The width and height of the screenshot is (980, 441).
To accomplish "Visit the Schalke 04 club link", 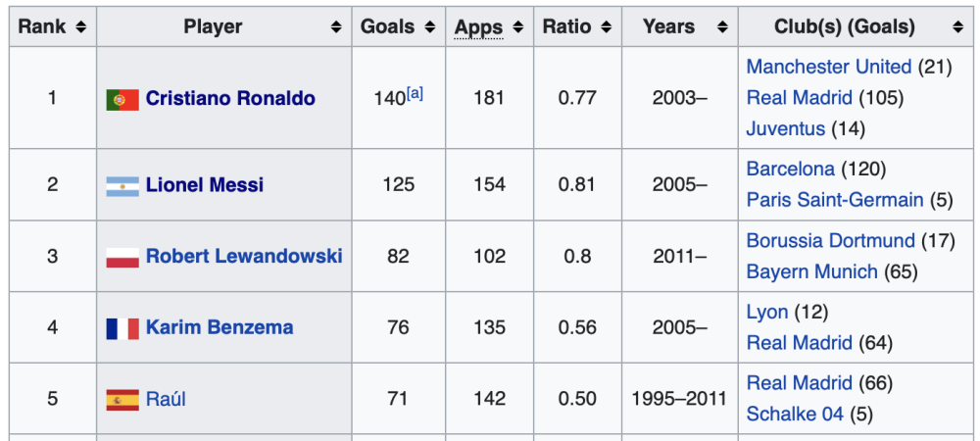I will (795, 415).
